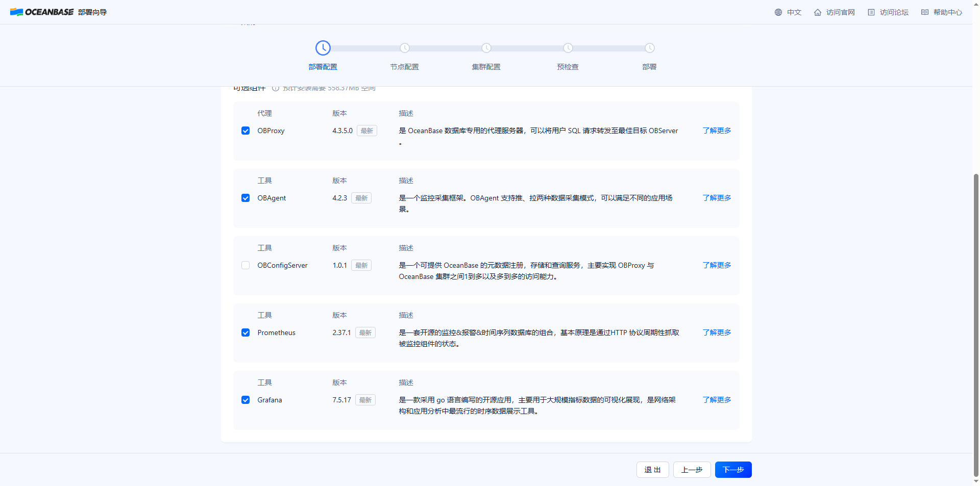Click the OBConfigServer description text

[x=526, y=271]
